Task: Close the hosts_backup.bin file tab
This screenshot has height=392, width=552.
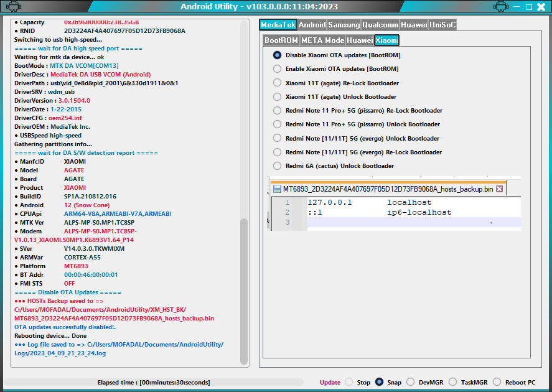Action: (499, 189)
